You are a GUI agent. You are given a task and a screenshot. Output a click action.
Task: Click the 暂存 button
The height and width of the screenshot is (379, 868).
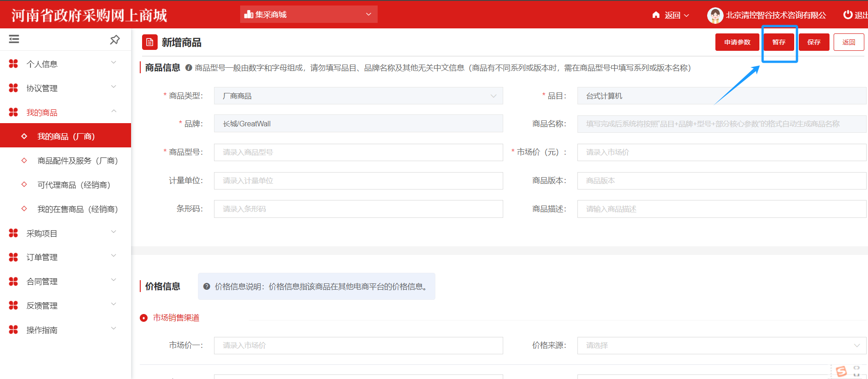pyautogui.click(x=779, y=42)
